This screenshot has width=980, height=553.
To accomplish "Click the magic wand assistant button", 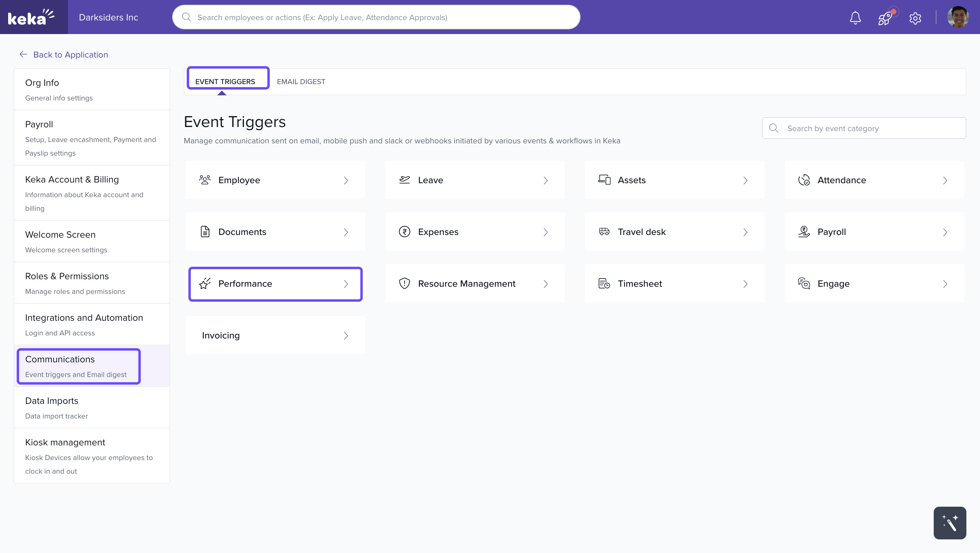I will 949,523.
